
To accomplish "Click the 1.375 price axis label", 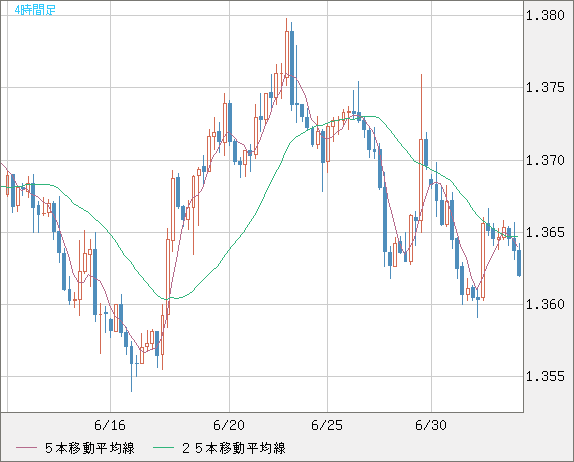I will (545, 87).
